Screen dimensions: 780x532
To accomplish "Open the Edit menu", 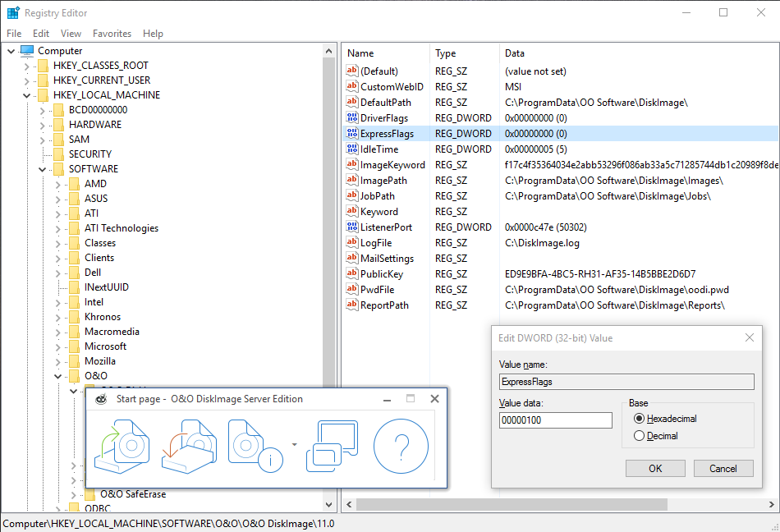I will (41, 34).
